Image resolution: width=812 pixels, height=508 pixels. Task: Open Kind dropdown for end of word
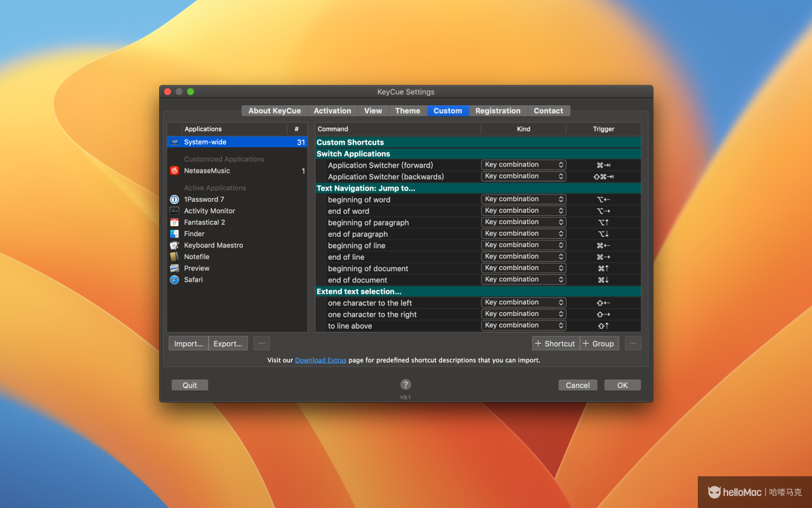point(523,210)
